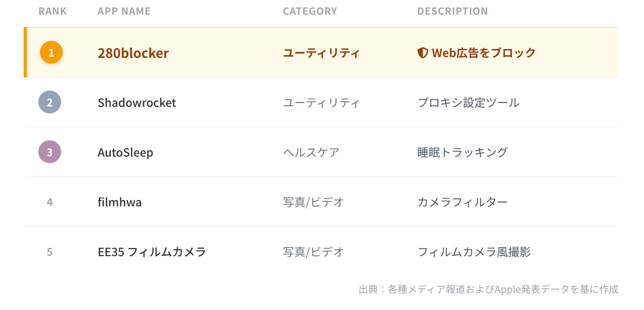The width and height of the screenshot is (644, 310).
Task: Click the filmhwa app name
Action: coord(120,202)
